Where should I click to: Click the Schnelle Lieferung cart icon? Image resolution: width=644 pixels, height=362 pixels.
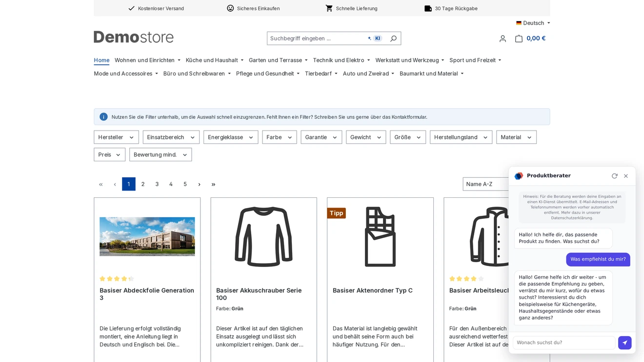click(x=329, y=8)
